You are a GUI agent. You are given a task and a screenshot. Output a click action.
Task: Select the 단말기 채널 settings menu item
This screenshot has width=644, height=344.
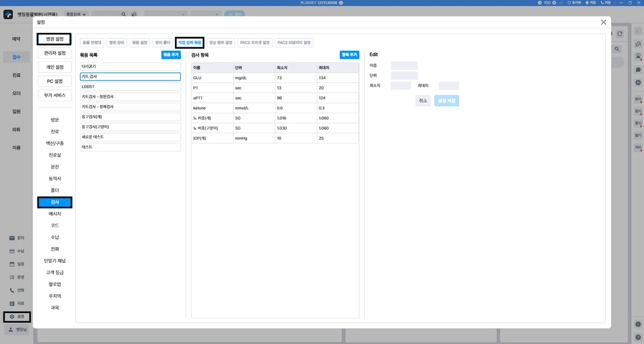(x=55, y=261)
